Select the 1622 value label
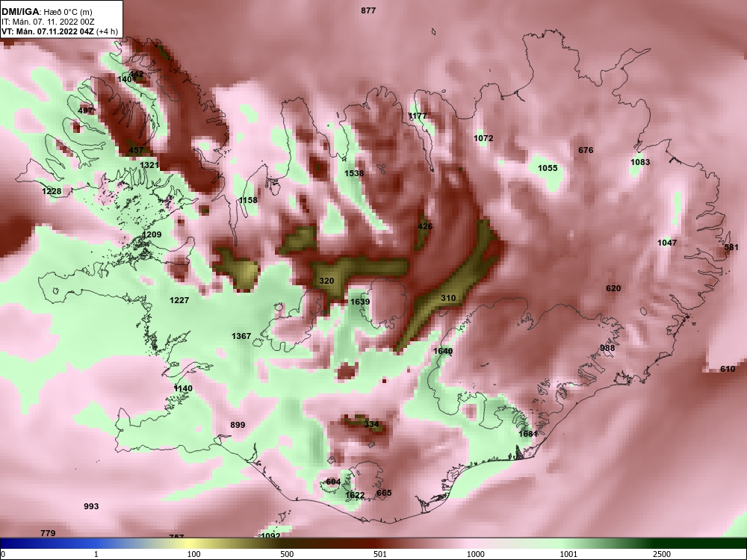This screenshot has height=560, width=747. [354, 495]
